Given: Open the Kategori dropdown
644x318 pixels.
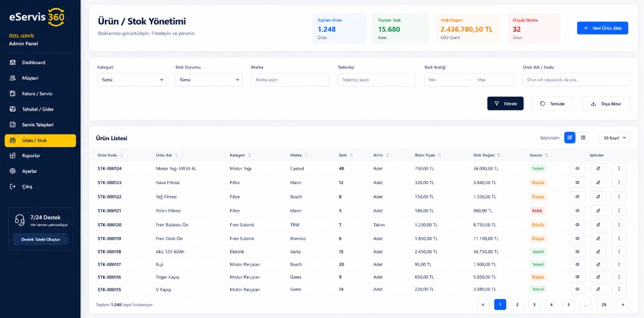Looking at the screenshot, I should click(x=132, y=80).
